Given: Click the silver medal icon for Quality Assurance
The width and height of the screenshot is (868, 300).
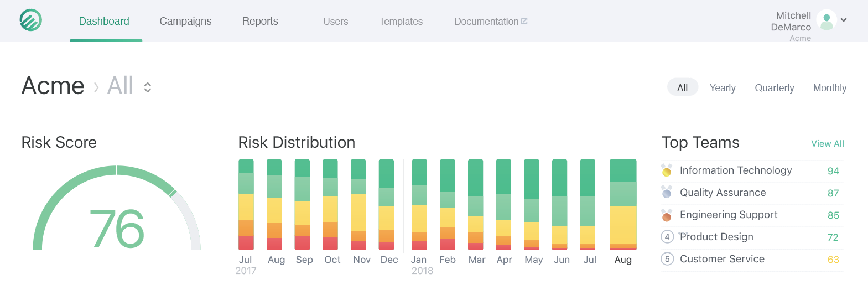Looking at the screenshot, I should point(667,193).
